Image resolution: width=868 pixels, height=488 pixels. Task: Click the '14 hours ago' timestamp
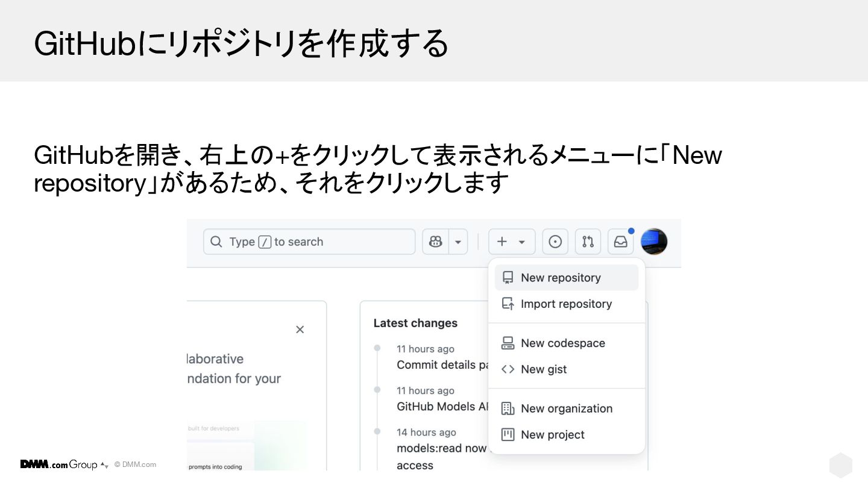426,433
